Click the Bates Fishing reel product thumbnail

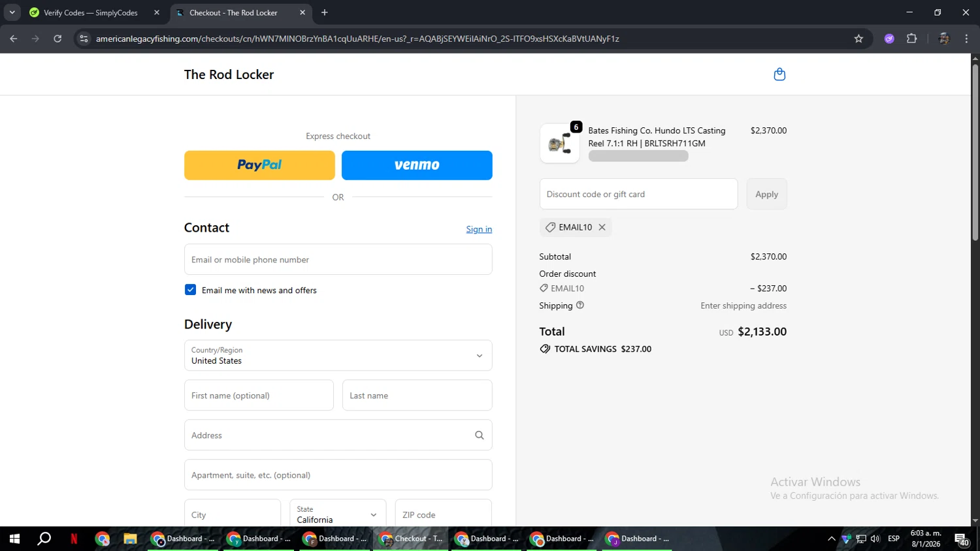tap(559, 143)
